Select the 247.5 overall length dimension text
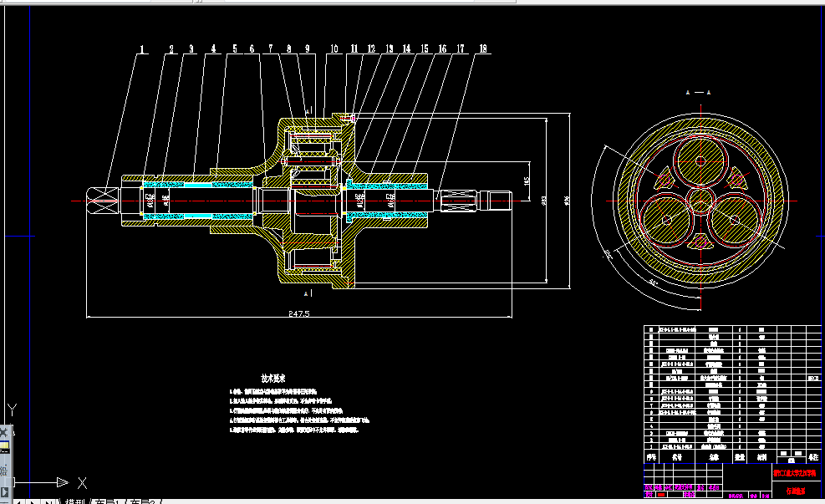The image size is (825, 504). 299,313
